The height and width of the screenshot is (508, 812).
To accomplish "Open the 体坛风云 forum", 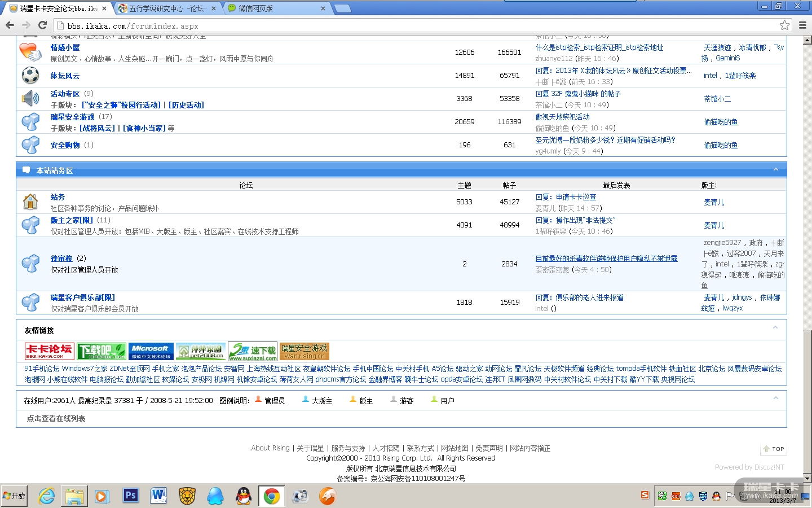I will click(65, 76).
